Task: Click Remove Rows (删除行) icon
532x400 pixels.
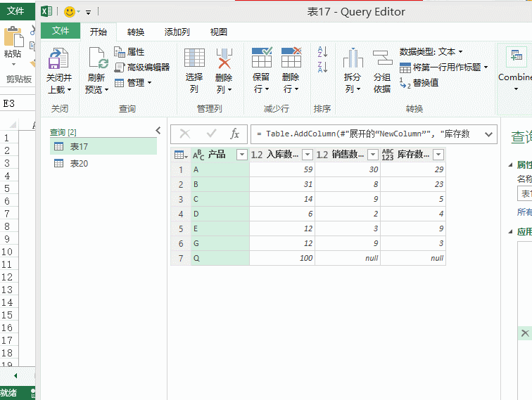Action: click(291, 57)
